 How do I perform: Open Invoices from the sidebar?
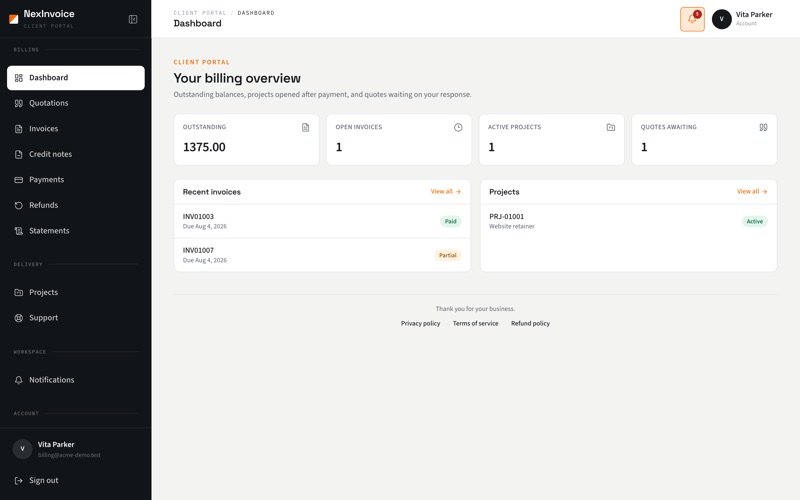76,129
